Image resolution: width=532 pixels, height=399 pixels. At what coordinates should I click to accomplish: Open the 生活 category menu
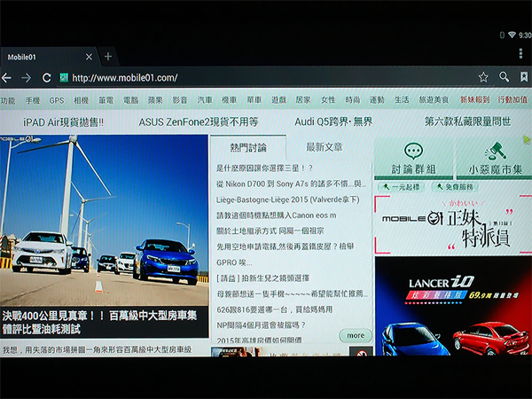(x=402, y=99)
